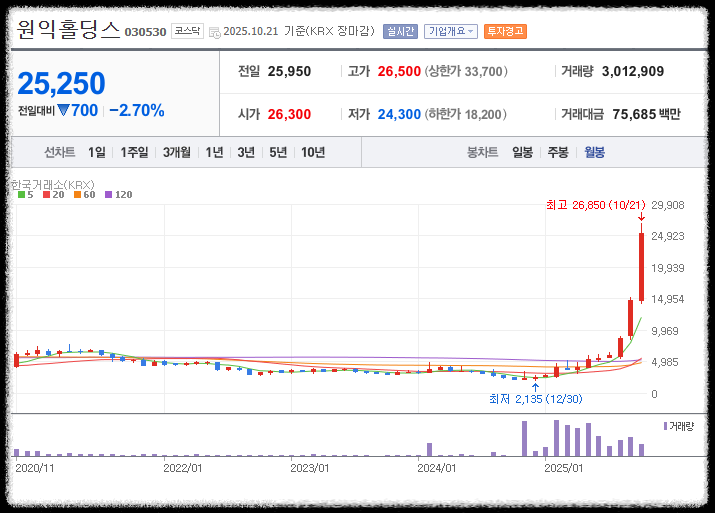Viewport: 715px width, 513px height.
Task: Click the purple 거래량 volume legend
Action: tap(679, 426)
